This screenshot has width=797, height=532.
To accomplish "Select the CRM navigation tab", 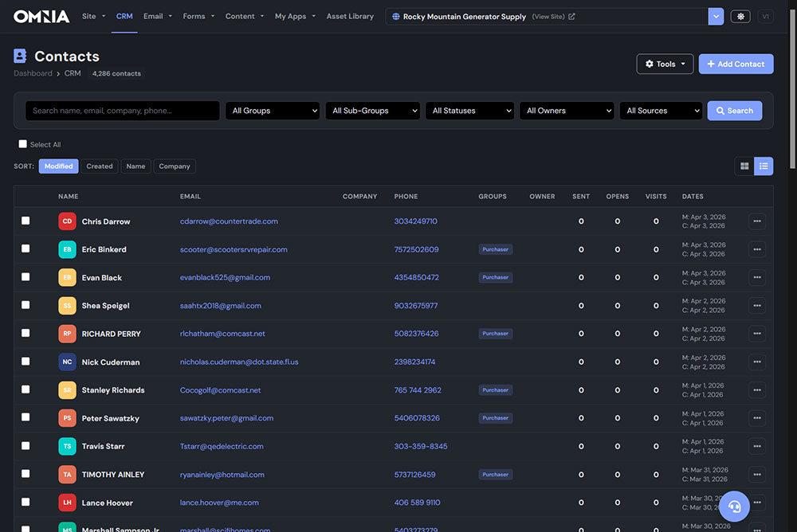I will [x=124, y=15].
